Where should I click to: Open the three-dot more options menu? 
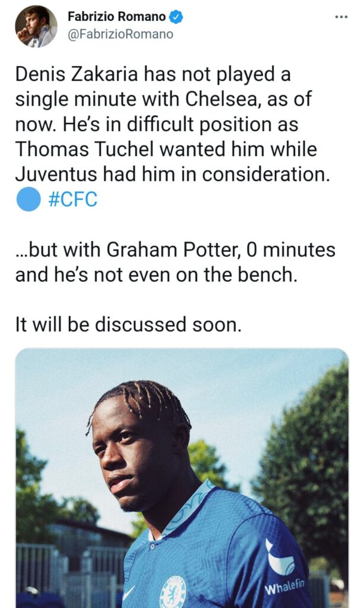341,17
